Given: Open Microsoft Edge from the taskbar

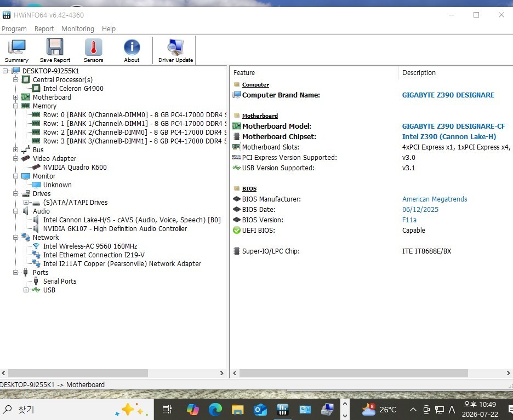Looking at the screenshot, I should [x=215, y=409].
